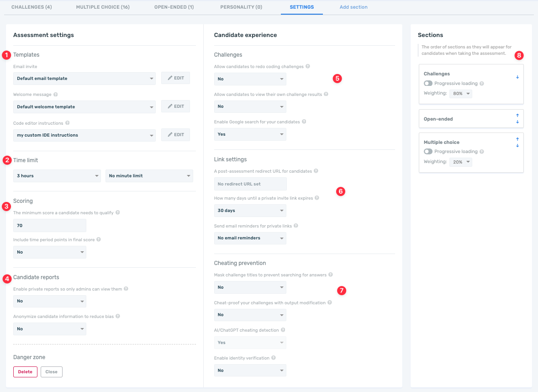This screenshot has width=538, height=392.
Task: Switch to the Multiple Choice (16) tab
Action: [x=103, y=7]
